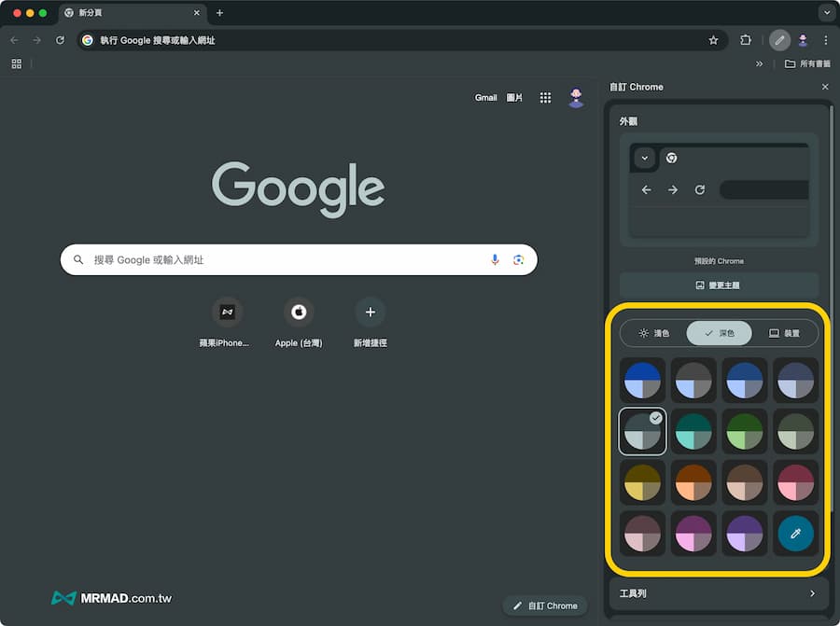Open the Chrome three-dot menu
The image size is (840, 626).
click(826, 40)
